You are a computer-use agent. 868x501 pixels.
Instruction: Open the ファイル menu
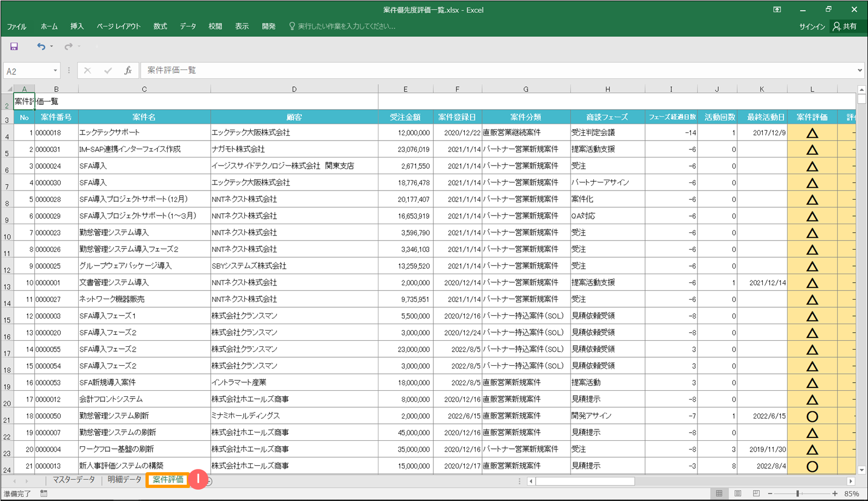click(16, 27)
